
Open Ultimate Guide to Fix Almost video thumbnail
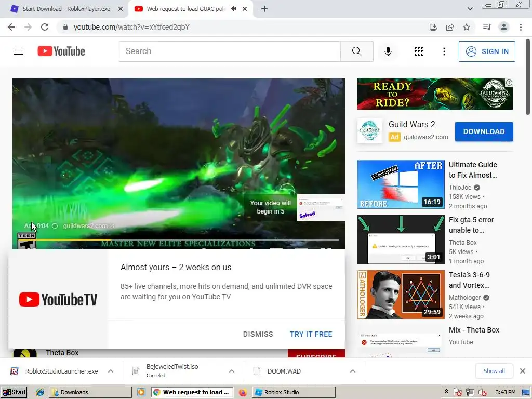(401, 184)
